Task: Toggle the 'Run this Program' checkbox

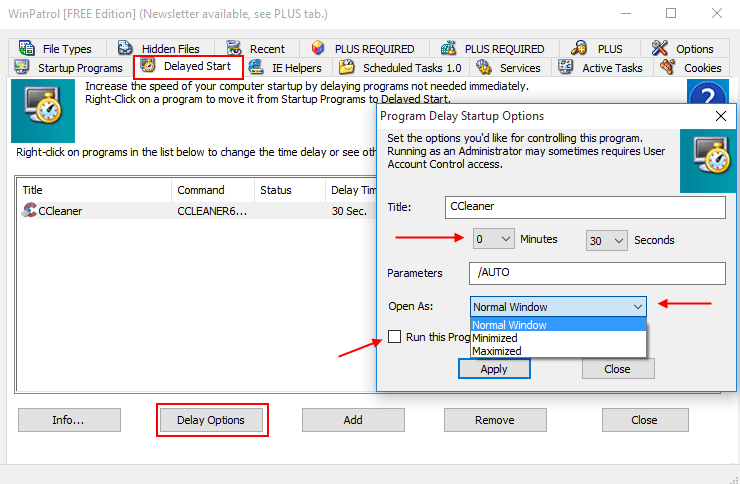Action: [x=394, y=336]
